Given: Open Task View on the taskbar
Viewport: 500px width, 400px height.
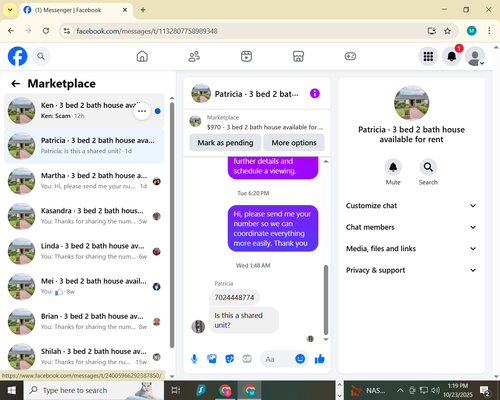Looking at the screenshot, I should [x=176, y=390].
